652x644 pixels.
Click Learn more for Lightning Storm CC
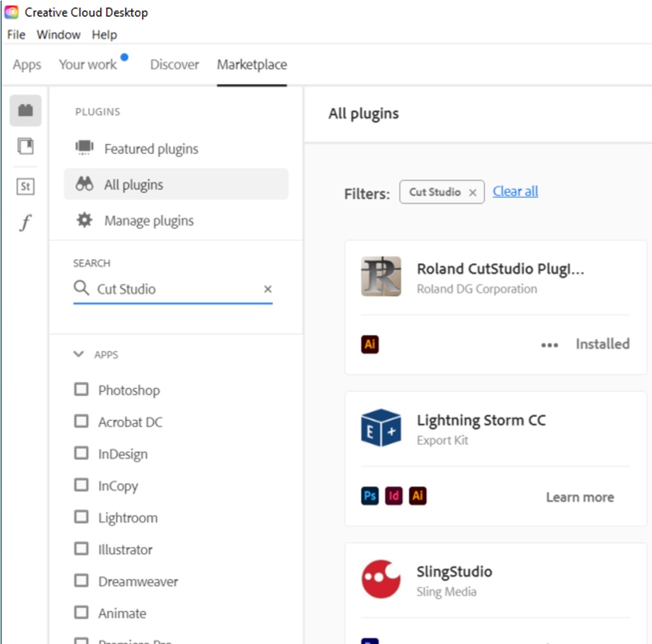point(579,497)
